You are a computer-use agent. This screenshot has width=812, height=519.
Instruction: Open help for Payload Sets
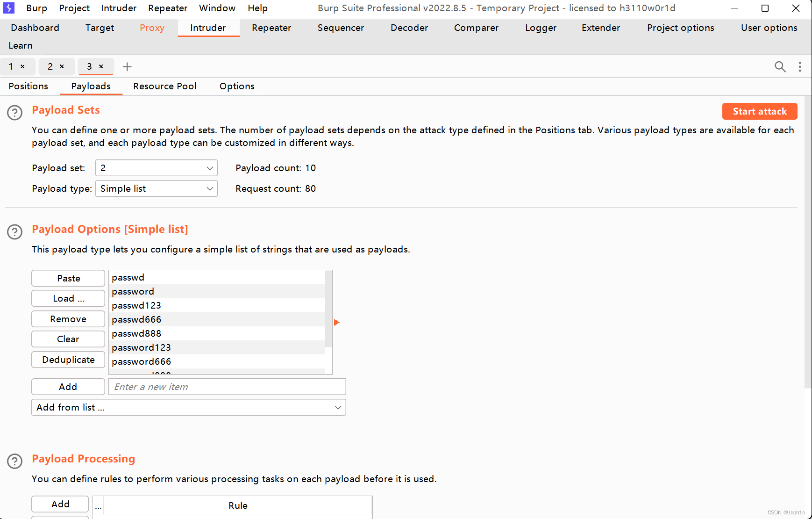[15, 113]
